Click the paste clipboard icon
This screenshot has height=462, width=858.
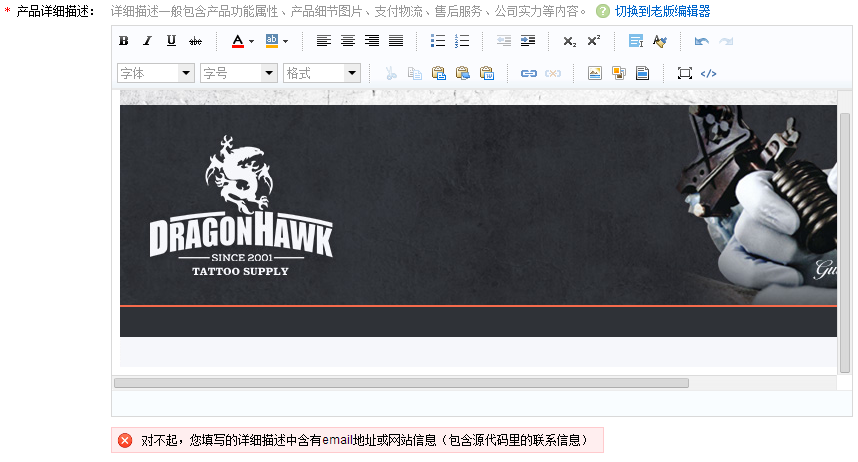coord(439,73)
